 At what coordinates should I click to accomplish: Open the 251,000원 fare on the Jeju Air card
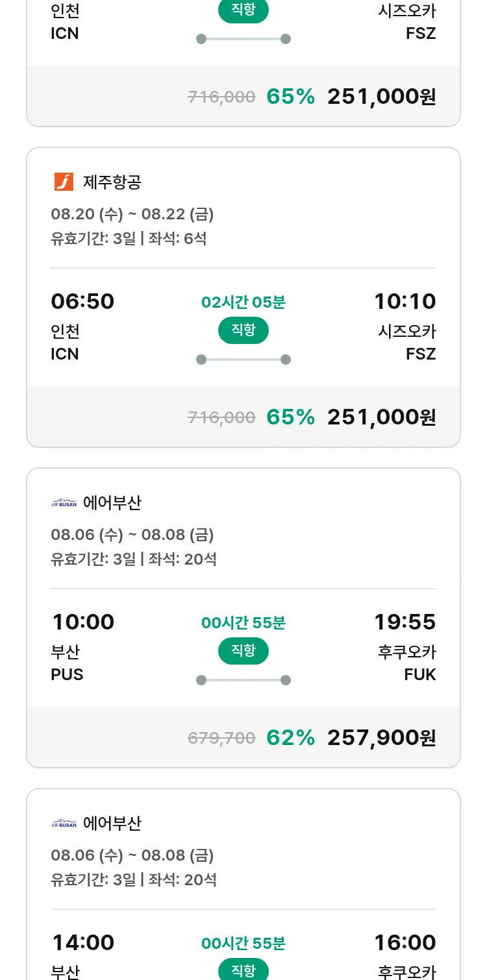click(381, 417)
